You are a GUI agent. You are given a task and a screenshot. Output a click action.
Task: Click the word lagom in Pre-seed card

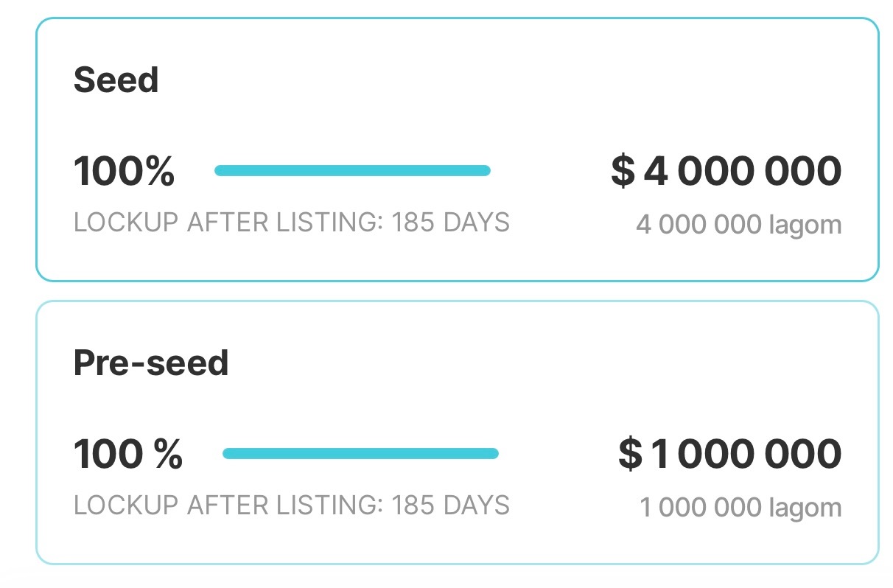click(805, 508)
